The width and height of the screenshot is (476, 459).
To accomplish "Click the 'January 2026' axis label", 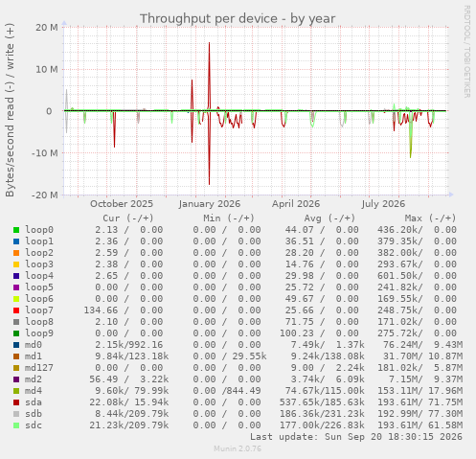I will [x=210, y=204].
